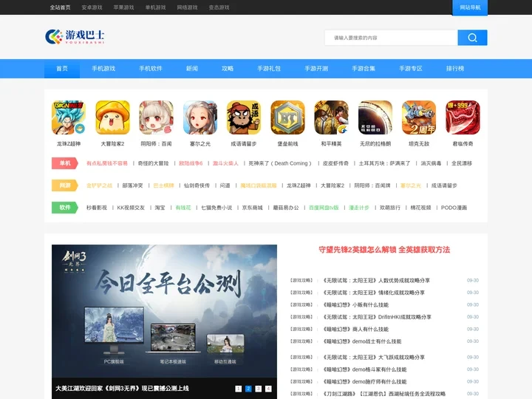The image size is (532, 399).
Task: Open article 《无限试驾：太阳王冠》大飞跃成就攻略分享
Action: tap(373, 358)
